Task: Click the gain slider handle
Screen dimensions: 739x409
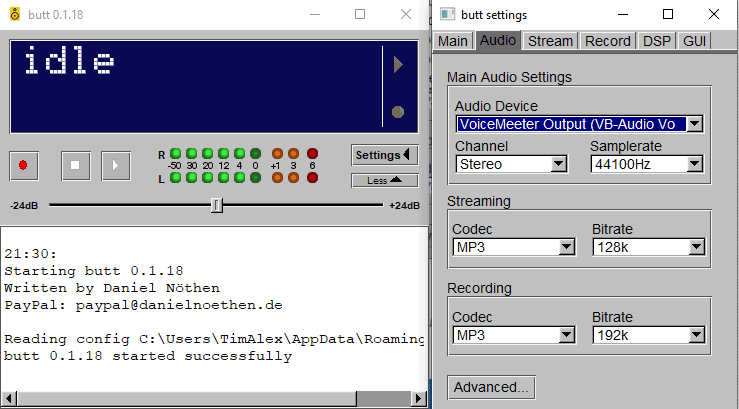Action: (216, 205)
